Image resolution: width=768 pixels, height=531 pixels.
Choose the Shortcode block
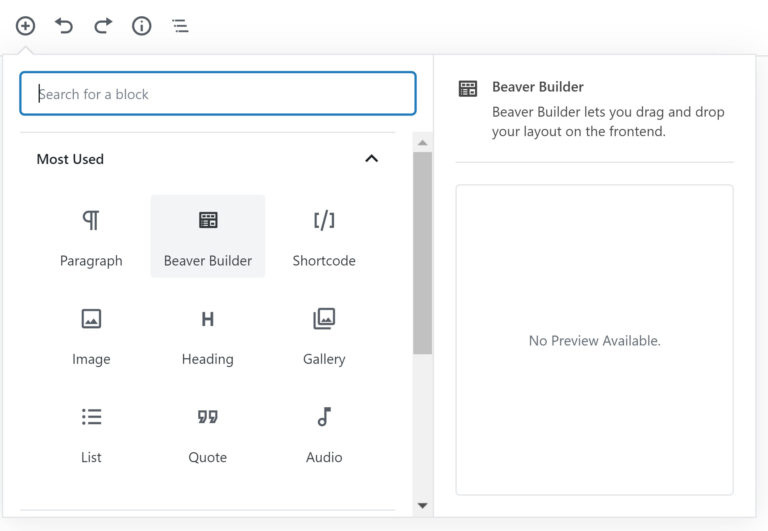(x=324, y=237)
